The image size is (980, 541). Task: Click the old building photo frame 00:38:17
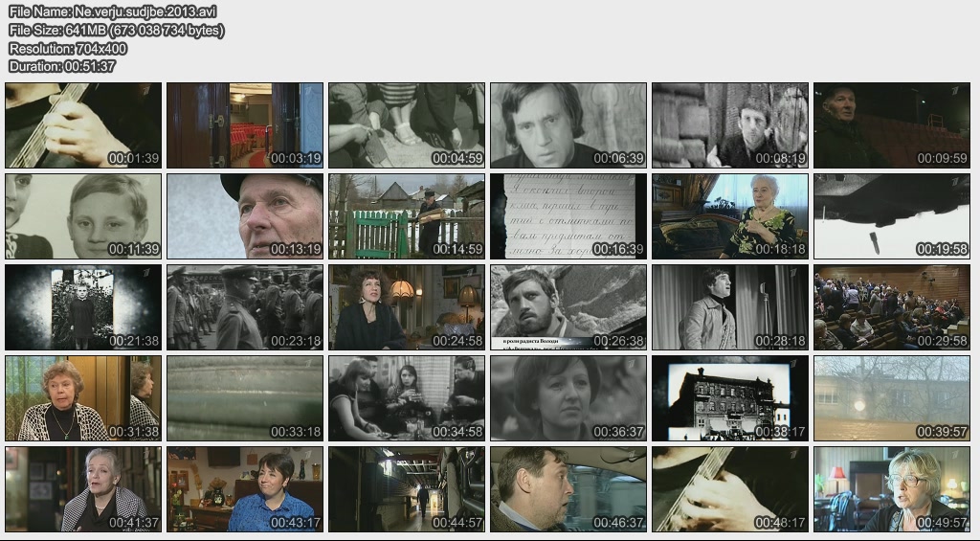730,398
